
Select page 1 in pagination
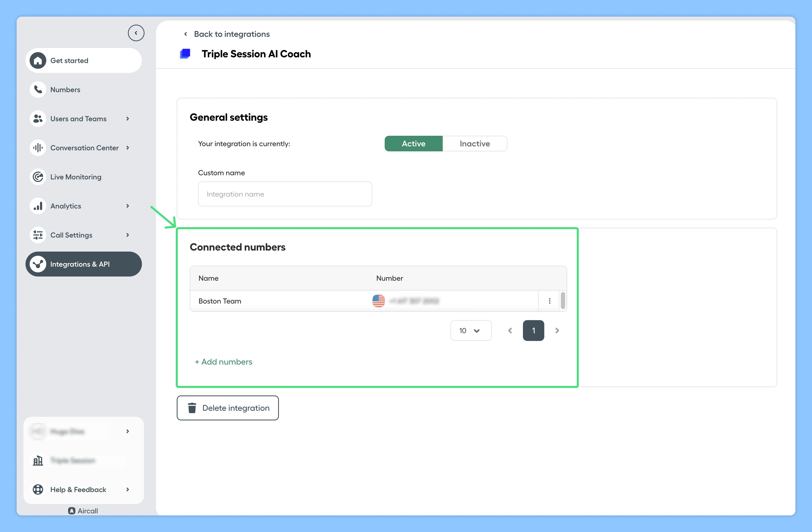[533, 331]
